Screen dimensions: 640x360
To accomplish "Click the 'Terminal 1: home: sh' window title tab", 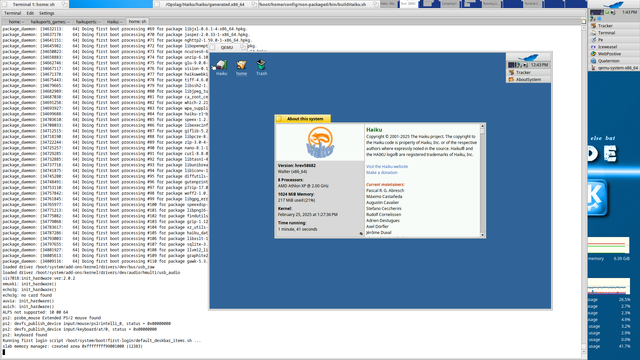I will tap(34, 4).
